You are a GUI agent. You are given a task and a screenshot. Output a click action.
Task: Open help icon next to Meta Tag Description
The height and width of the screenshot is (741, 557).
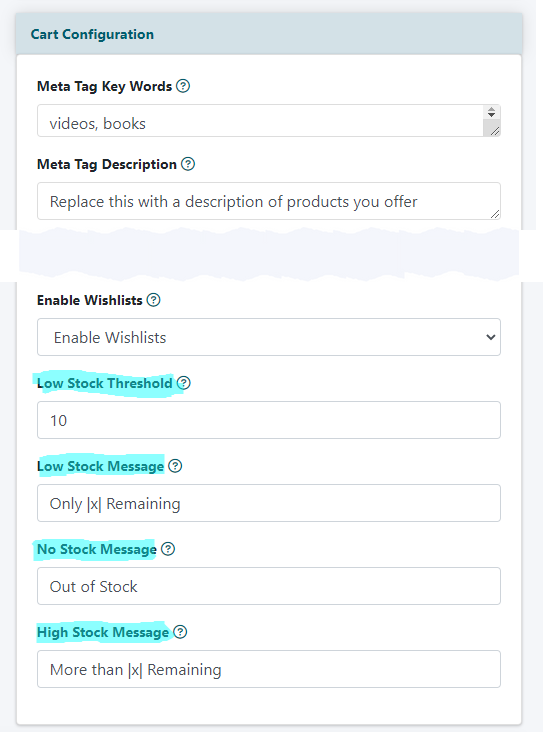[188, 164]
